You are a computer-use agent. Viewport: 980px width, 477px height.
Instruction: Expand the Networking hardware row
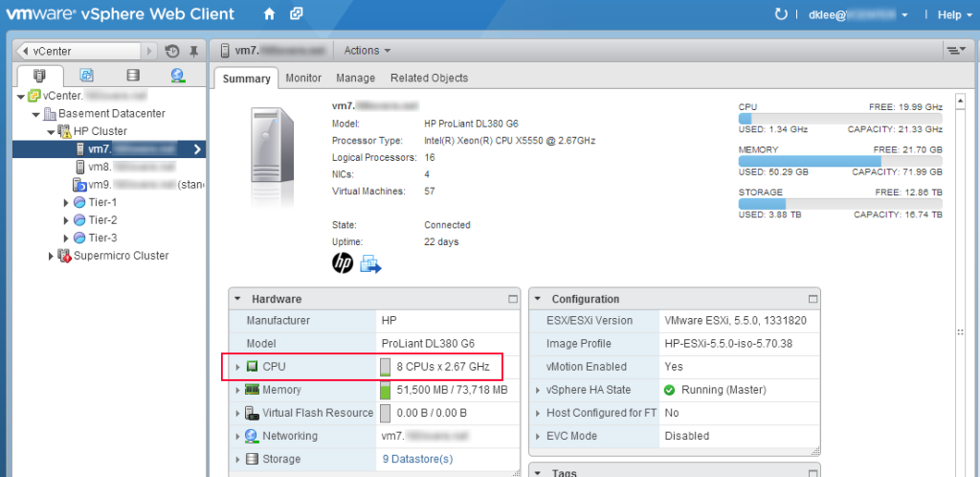pyautogui.click(x=237, y=437)
